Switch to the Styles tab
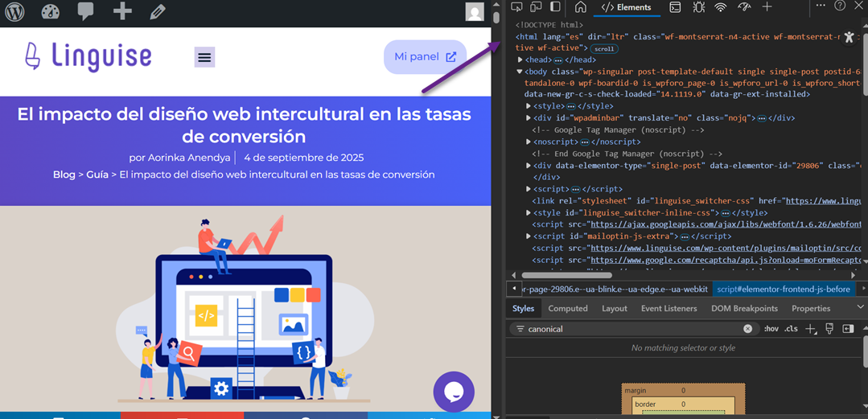 click(523, 308)
